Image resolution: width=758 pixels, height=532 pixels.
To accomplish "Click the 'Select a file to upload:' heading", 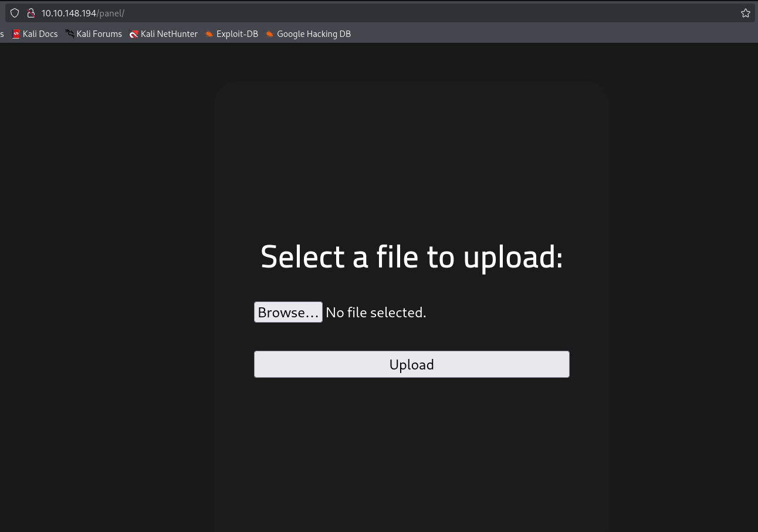I will (x=411, y=257).
